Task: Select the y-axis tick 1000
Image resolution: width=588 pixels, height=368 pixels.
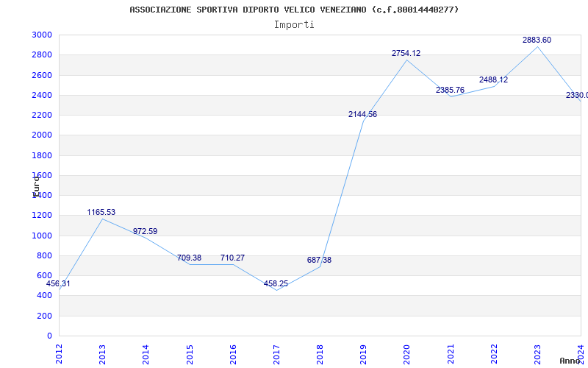Action: click(42, 236)
